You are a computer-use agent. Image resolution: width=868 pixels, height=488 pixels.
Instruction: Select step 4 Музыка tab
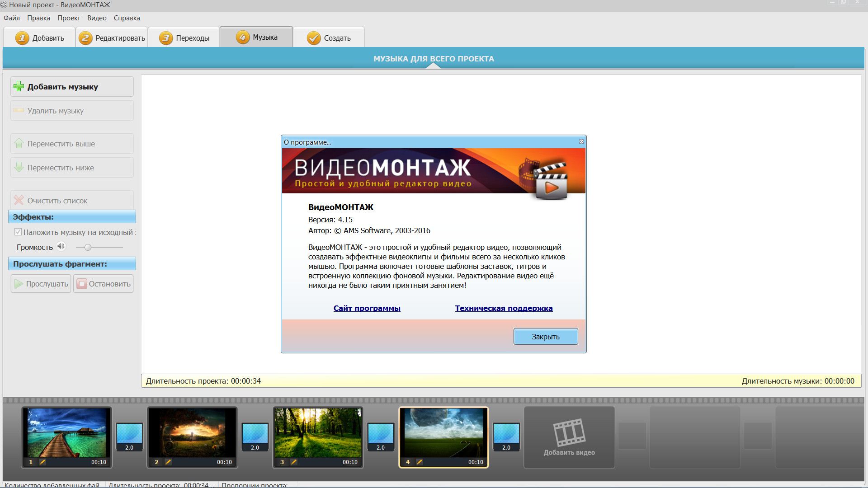tap(256, 37)
